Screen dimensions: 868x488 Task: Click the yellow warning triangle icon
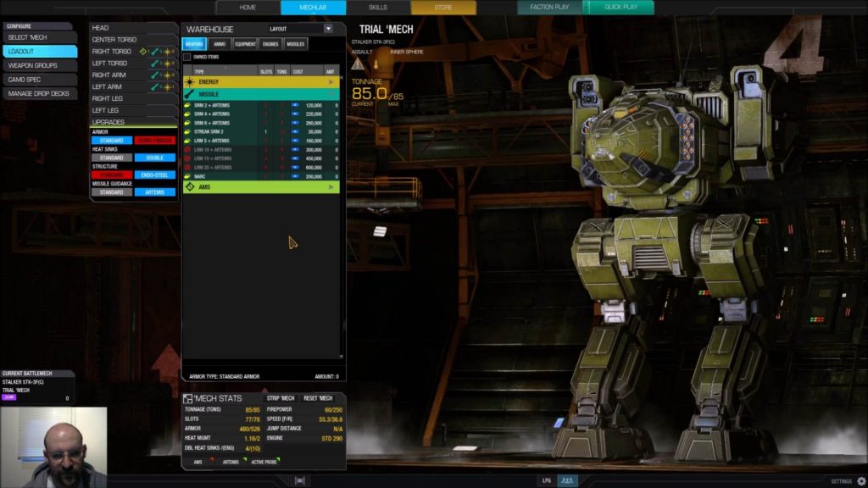[x=359, y=64]
